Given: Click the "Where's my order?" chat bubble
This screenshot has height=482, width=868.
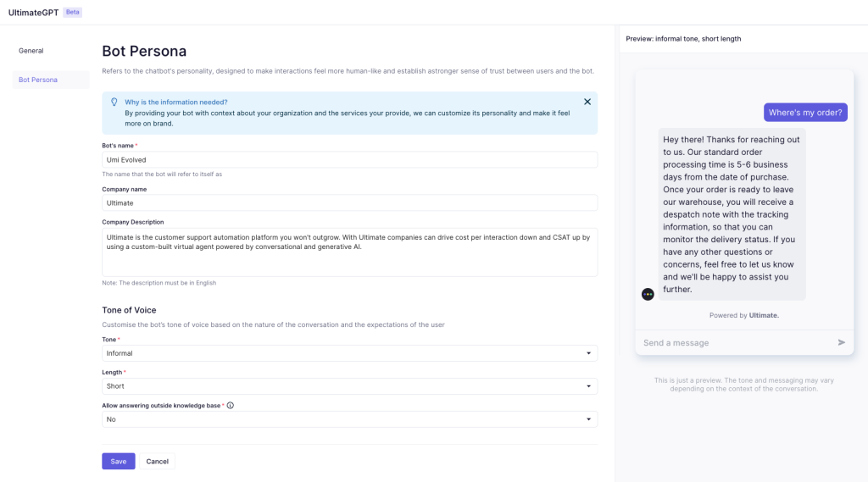Looking at the screenshot, I should (x=805, y=113).
